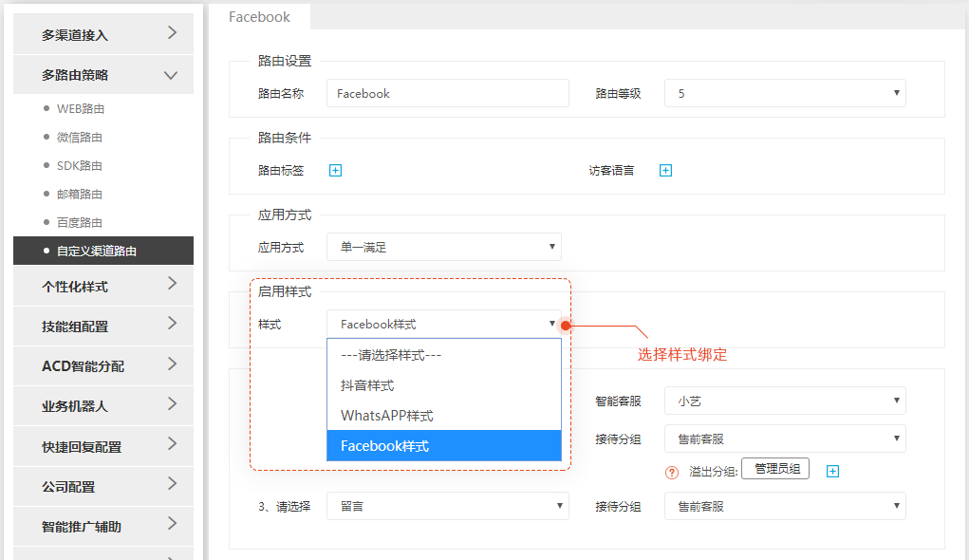Click the 路由名称 input containing Facebook
The image size is (969, 560).
447,93
